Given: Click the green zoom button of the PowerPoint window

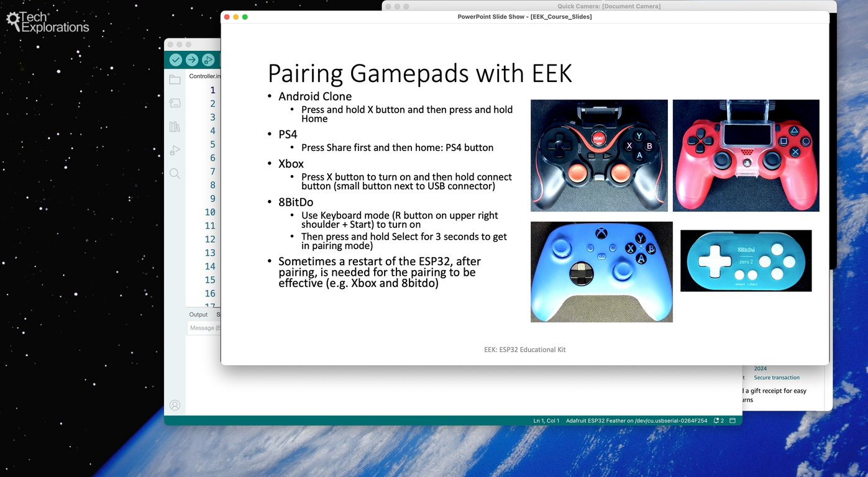Looking at the screenshot, I should point(245,17).
